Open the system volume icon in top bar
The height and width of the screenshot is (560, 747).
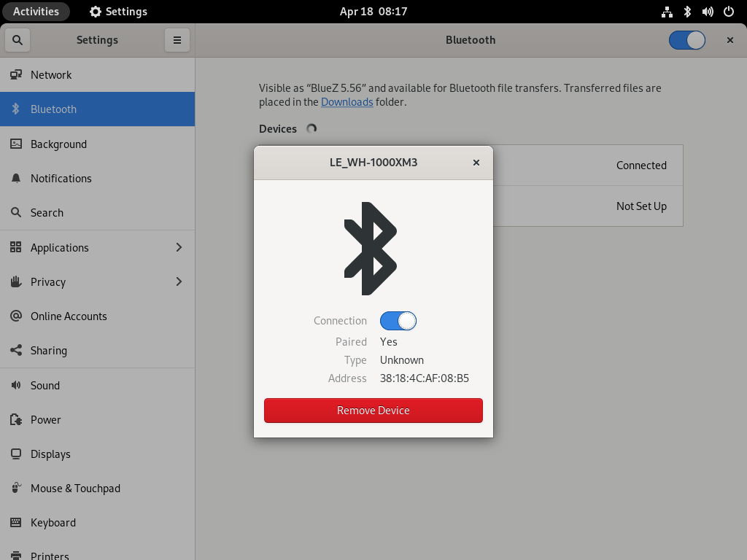click(707, 12)
